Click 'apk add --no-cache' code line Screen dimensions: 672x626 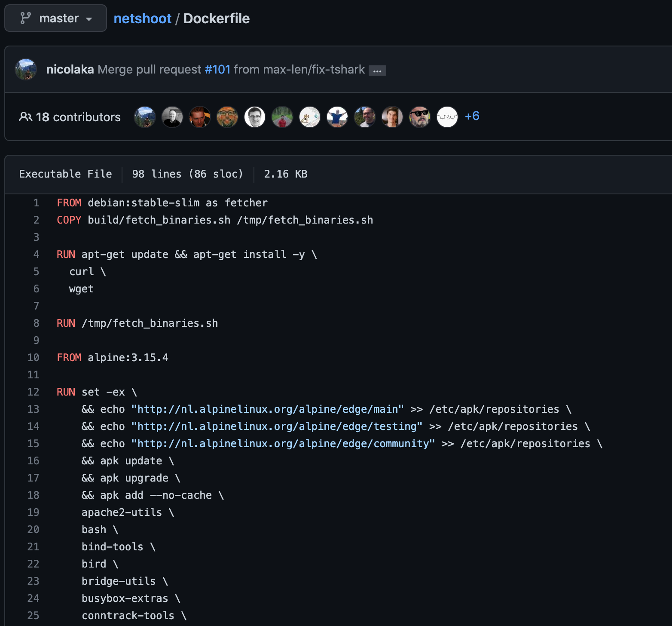153,495
